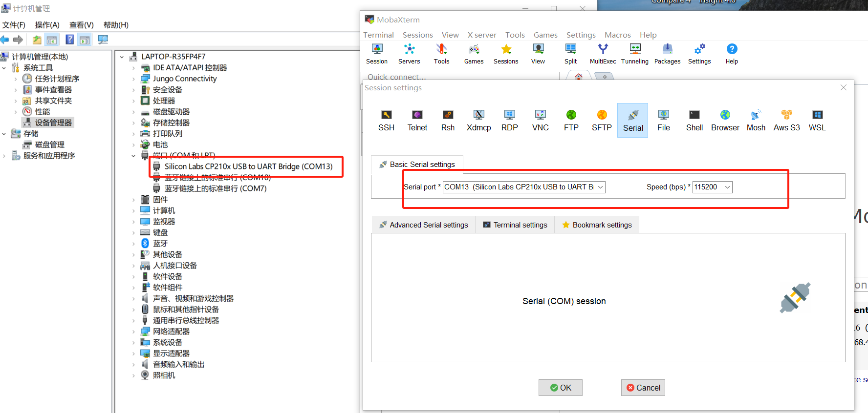Pick the Rsh session icon
This screenshot has width=868, height=413.
tap(448, 121)
